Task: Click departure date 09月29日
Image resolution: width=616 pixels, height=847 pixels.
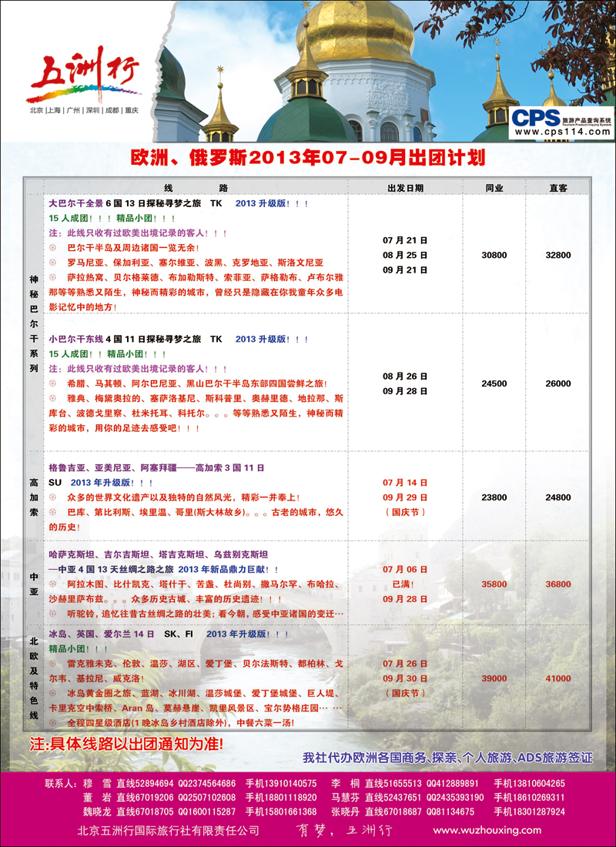Action: pyautogui.click(x=405, y=497)
